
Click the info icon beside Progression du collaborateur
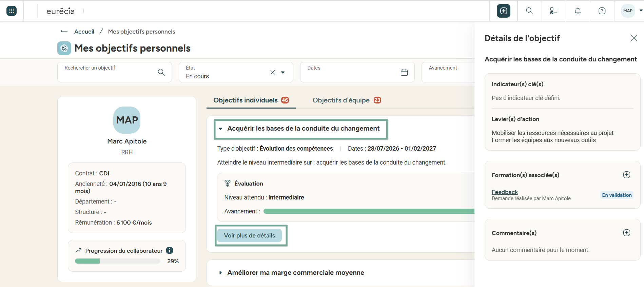pos(170,250)
